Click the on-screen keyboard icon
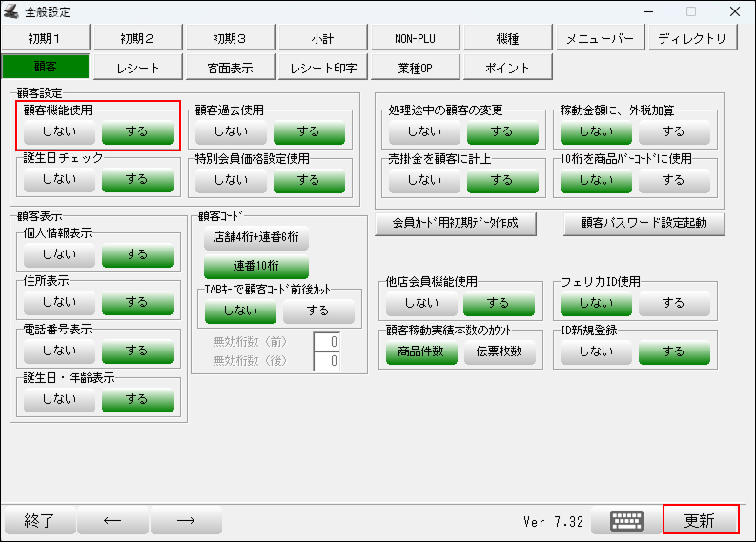The height and width of the screenshot is (542, 756). click(x=626, y=521)
